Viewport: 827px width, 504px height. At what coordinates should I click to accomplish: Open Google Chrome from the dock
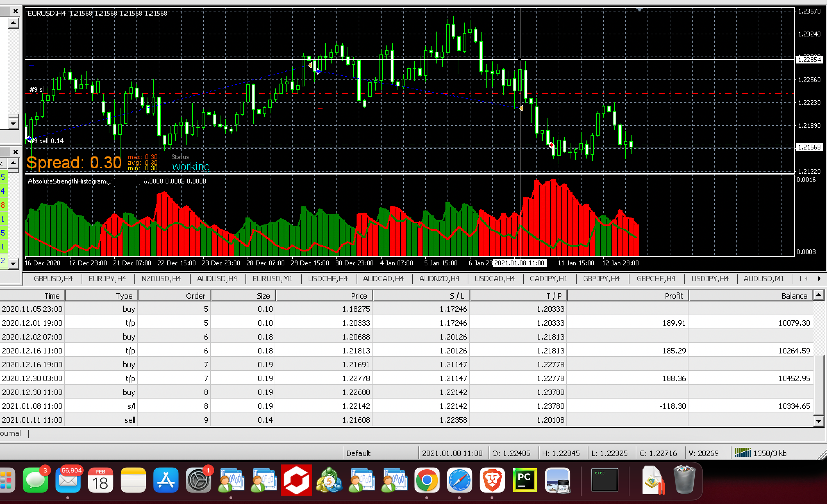(427, 480)
